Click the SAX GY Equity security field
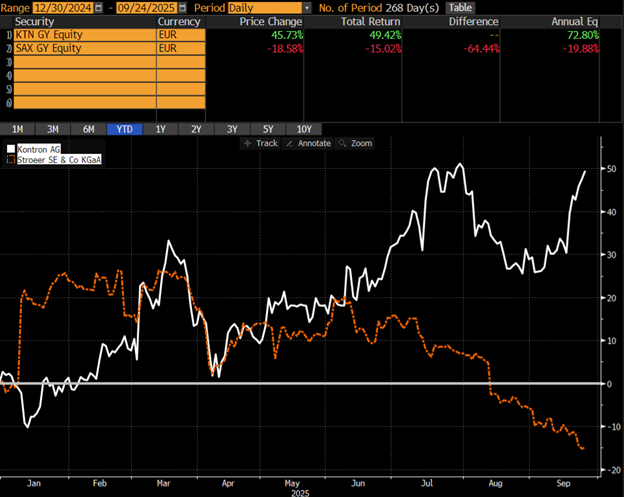 (80, 47)
